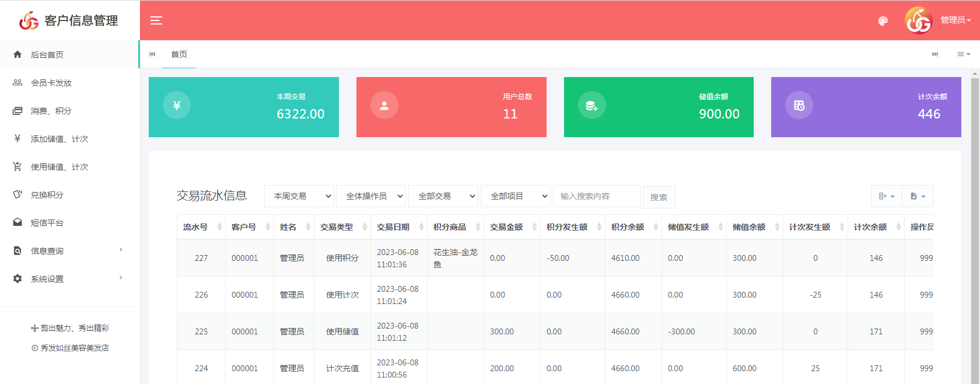Click the home icon beside 后台首页
This screenshot has width=980, height=384.
[17, 54]
